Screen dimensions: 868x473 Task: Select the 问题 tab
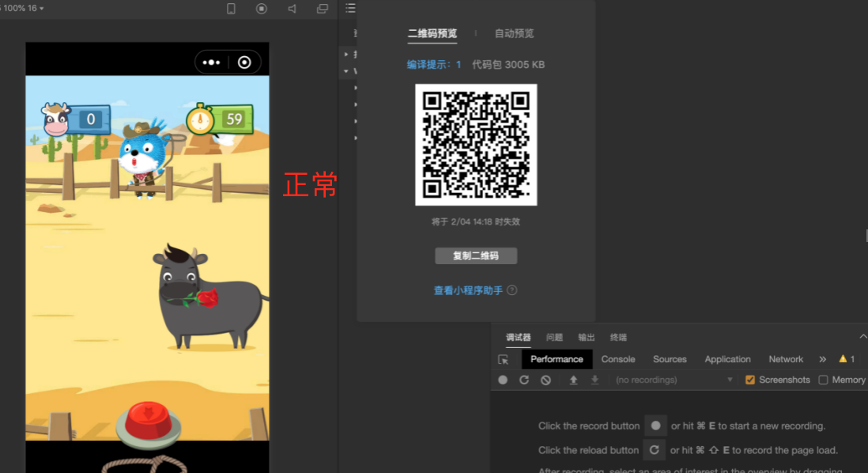(554, 337)
